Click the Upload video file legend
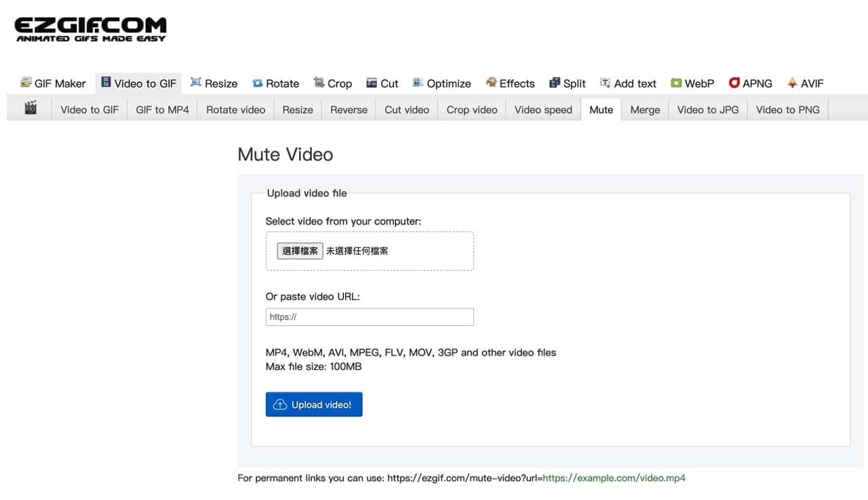The height and width of the screenshot is (500, 868). [x=307, y=193]
